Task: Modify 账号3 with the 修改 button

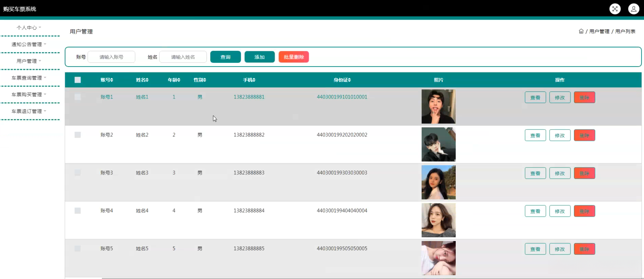Action: [x=560, y=173]
